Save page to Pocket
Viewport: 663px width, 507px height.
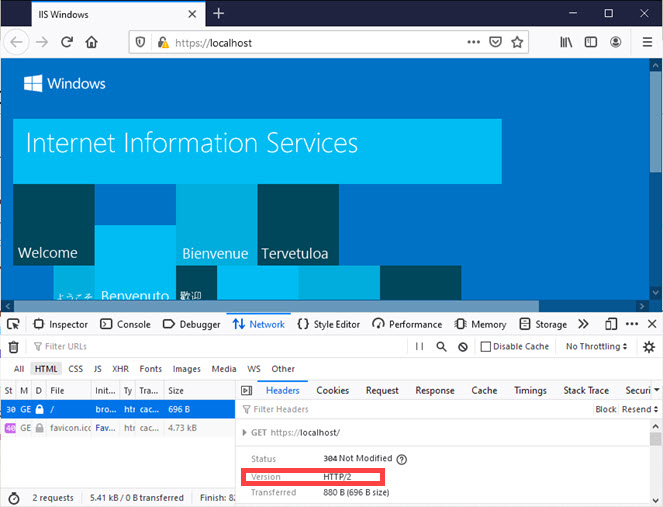[x=495, y=42]
